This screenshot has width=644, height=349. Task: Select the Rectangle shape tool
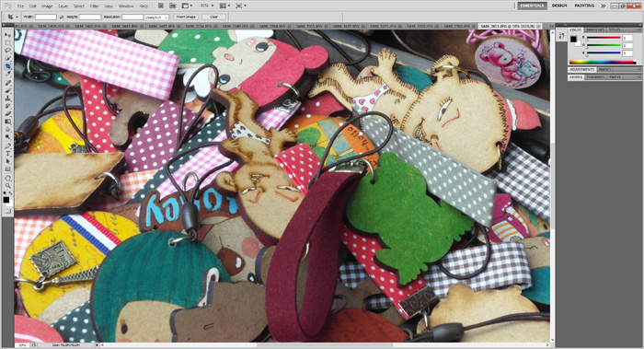click(x=7, y=169)
